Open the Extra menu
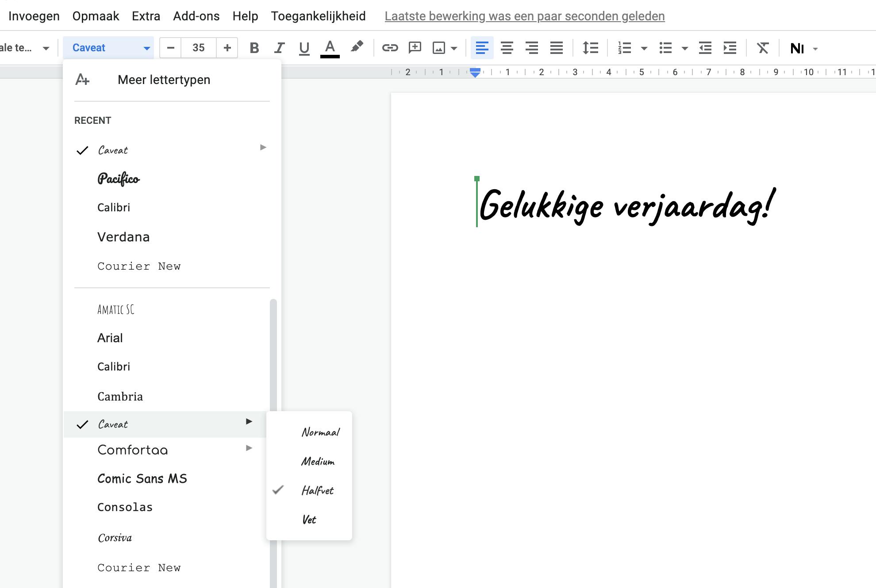Image resolution: width=876 pixels, height=588 pixels. tap(146, 16)
